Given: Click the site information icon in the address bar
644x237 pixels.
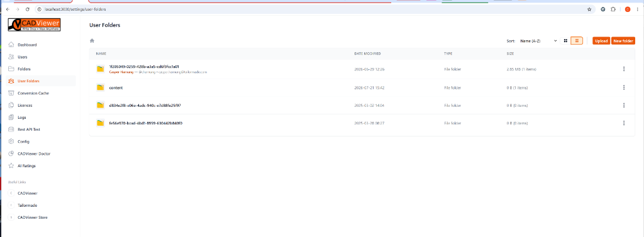Looking at the screenshot, I should [x=39, y=9].
